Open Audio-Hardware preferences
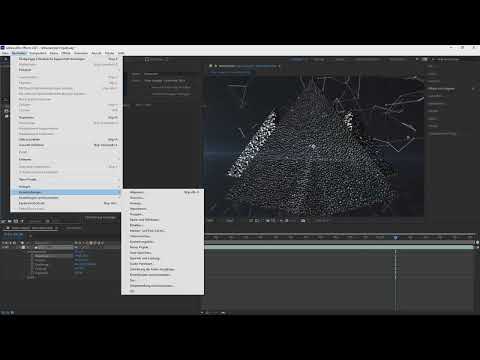Image resolution: width=480 pixels, height=360 pixels. 163,264
